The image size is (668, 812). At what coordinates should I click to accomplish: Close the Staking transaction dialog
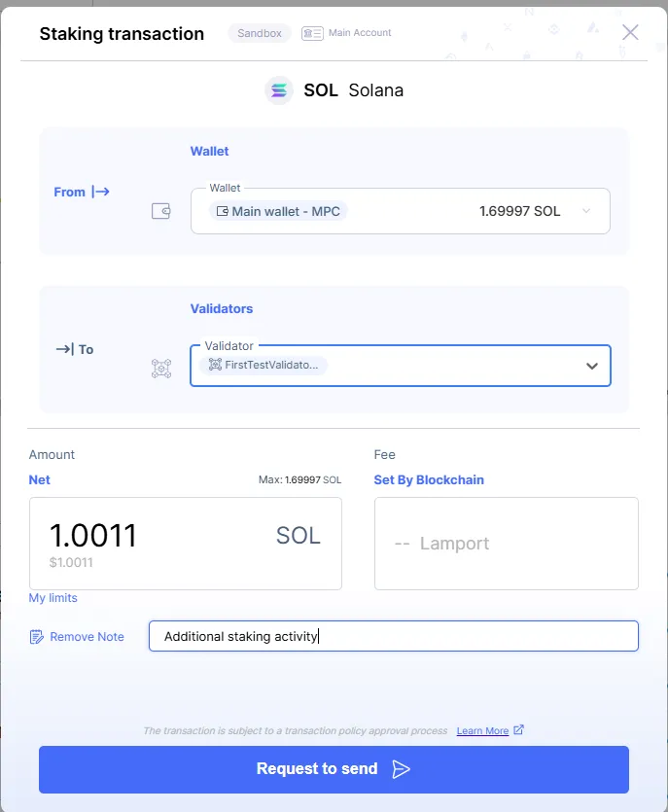(630, 33)
